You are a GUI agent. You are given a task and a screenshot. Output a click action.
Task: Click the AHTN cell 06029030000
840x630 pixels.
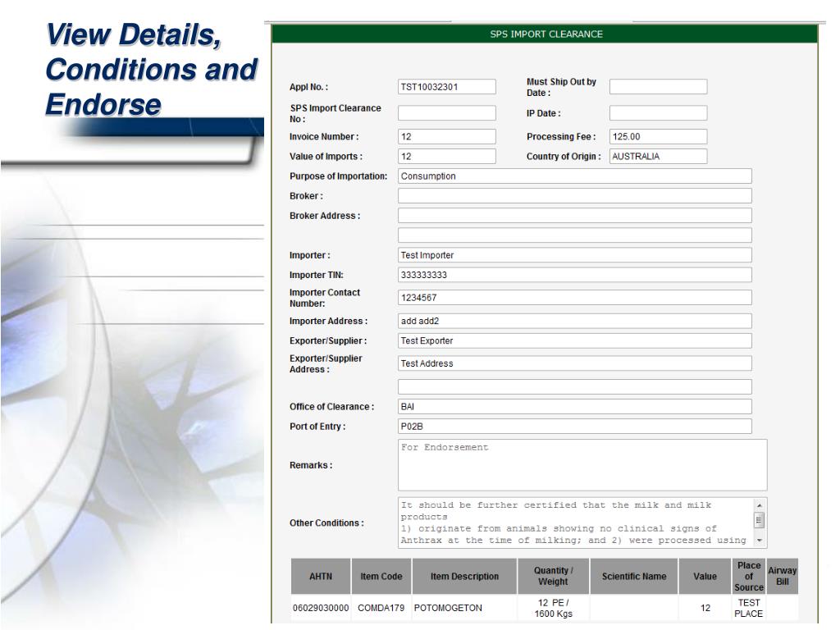click(x=321, y=608)
